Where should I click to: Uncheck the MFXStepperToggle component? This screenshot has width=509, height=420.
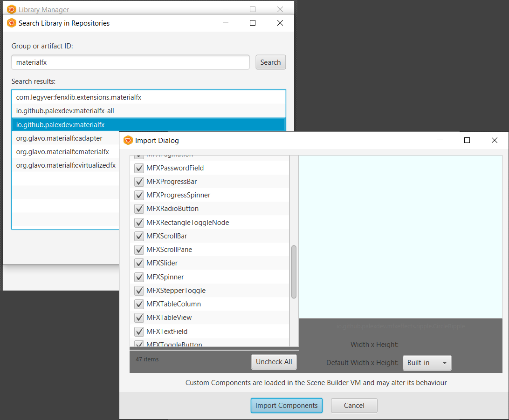138,290
